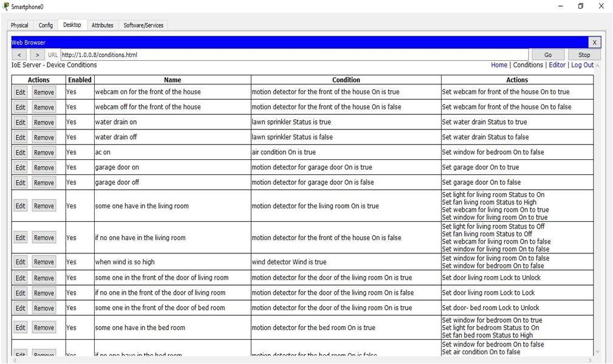Image resolution: width=613 pixels, height=364 pixels.
Task: Go back with the browser back arrow
Action: [x=19, y=55]
